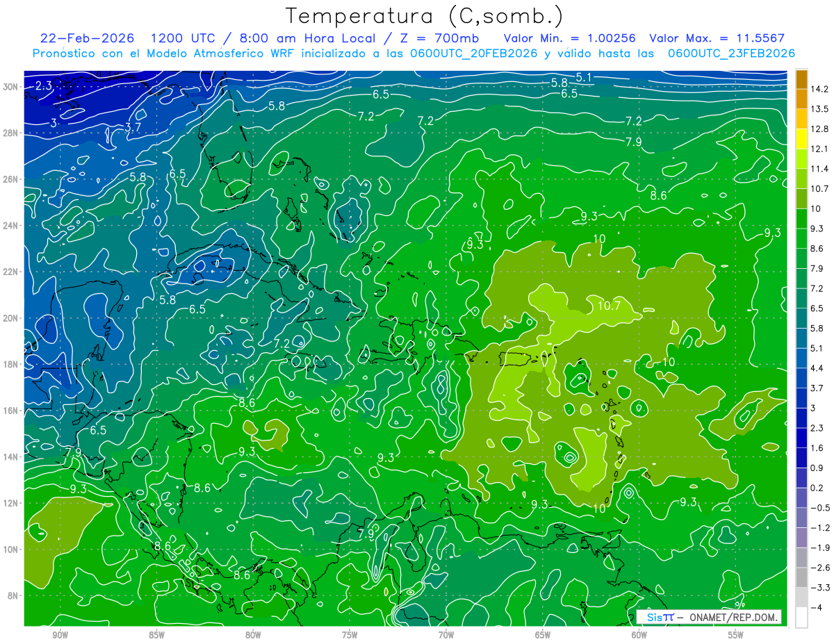Screen dimensions: 834x644
Task: Click the '0.9' tick on the color scale
Action: point(817,468)
